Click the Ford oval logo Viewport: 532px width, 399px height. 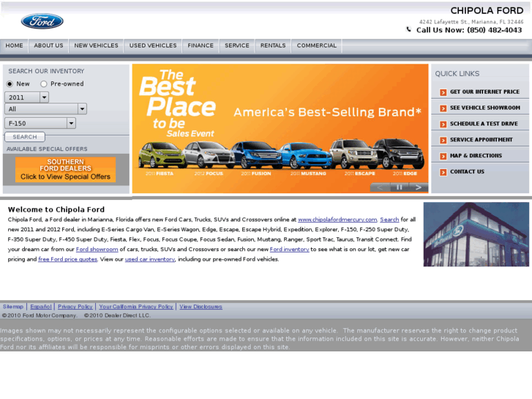pos(42,21)
